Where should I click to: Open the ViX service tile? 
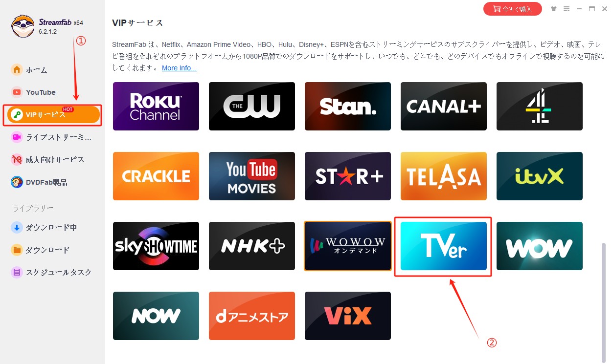click(x=348, y=316)
